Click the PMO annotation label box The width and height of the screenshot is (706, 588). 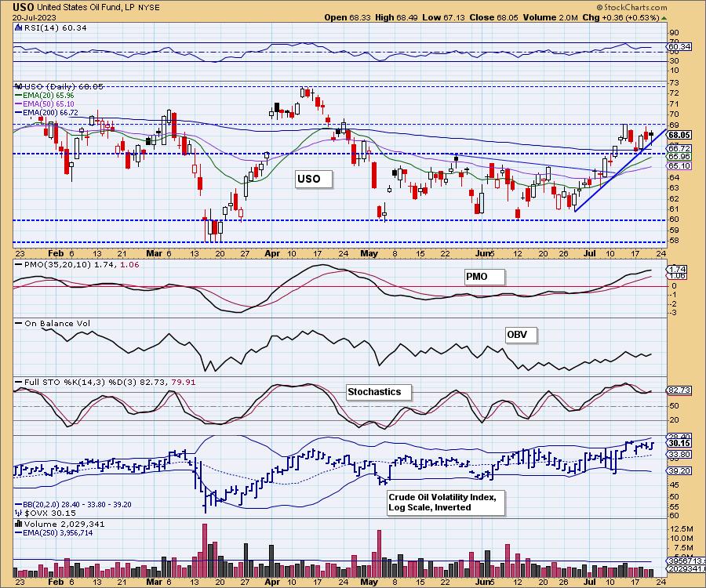pyautogui.click(x=485, y=277)
